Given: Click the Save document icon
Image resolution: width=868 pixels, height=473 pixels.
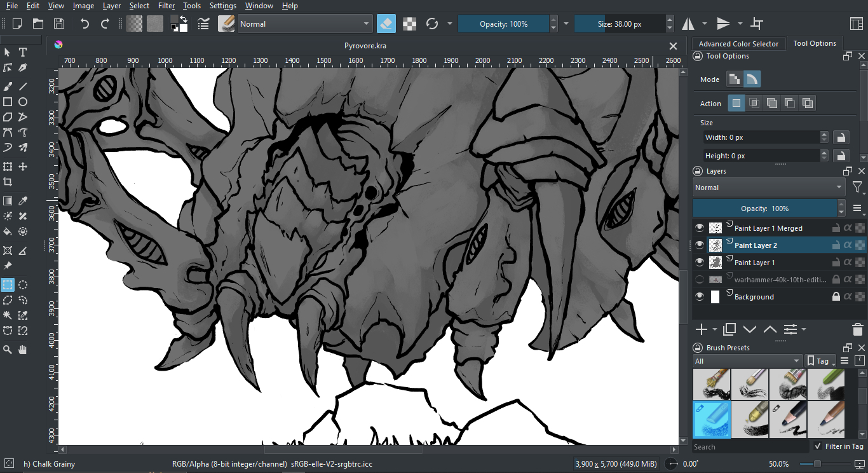Looking at the screenshot, I should [x=59, y=24].
